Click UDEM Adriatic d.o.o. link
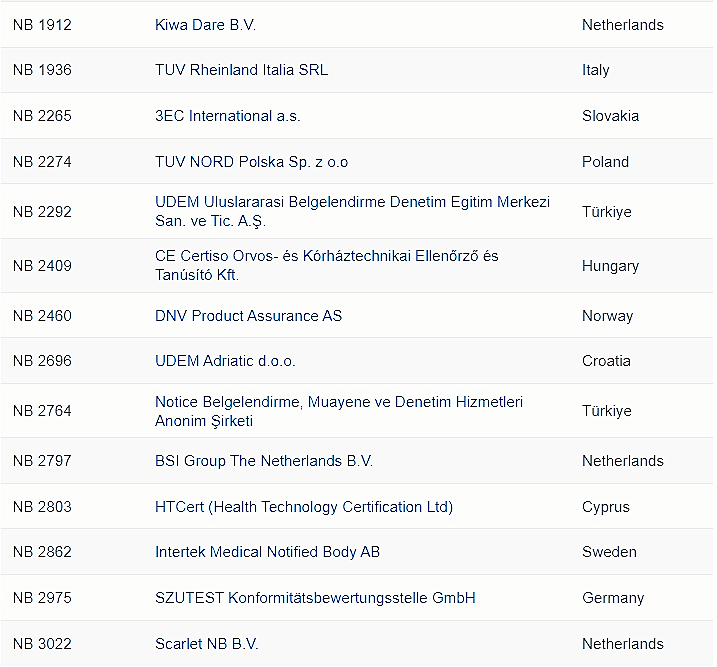The image size is (717, 667). [225, 361]
